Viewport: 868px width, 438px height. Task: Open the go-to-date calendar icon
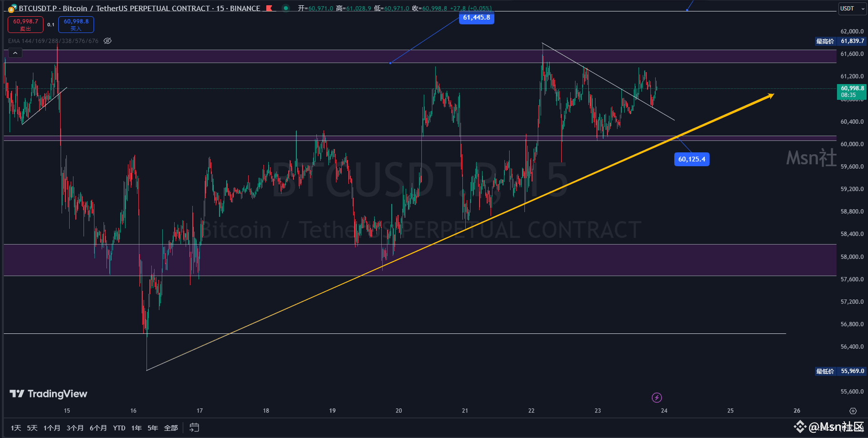[194, 428]
